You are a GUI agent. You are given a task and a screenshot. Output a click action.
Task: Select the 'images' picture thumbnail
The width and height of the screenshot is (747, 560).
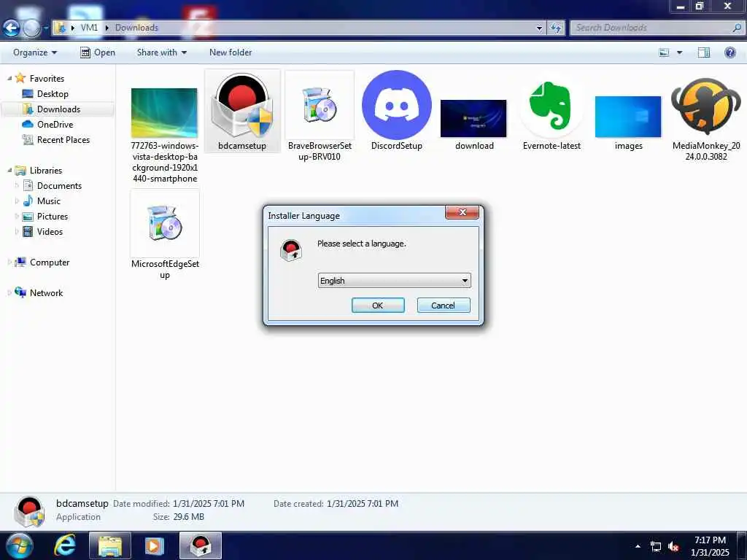click(628, 117)
